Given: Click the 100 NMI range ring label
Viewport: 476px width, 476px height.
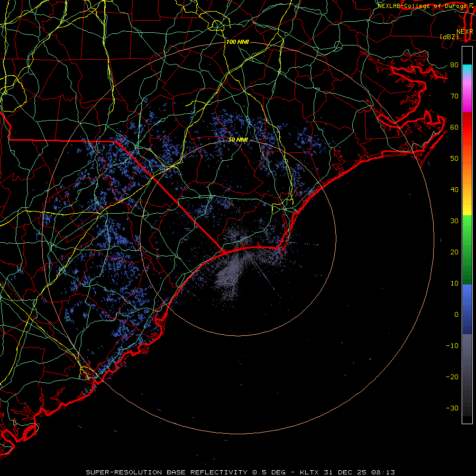Looking at the screenshot, I should coord(237,42).
